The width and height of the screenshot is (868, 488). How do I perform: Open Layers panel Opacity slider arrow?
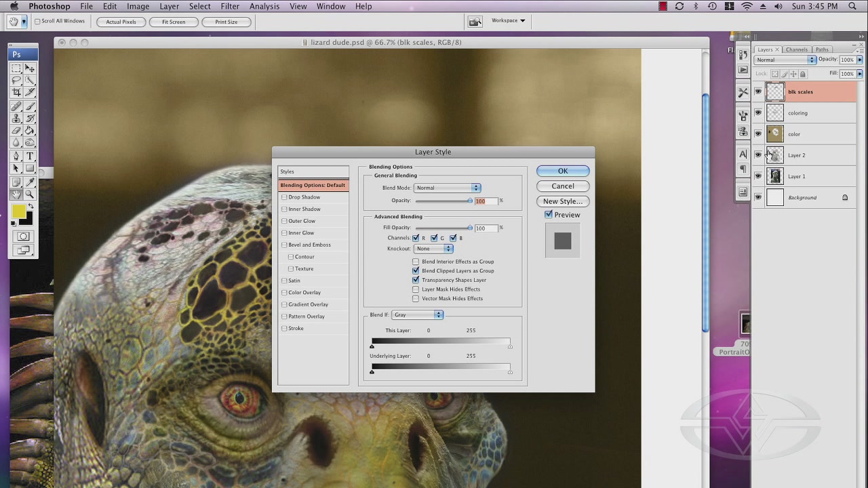pos(860,60)
